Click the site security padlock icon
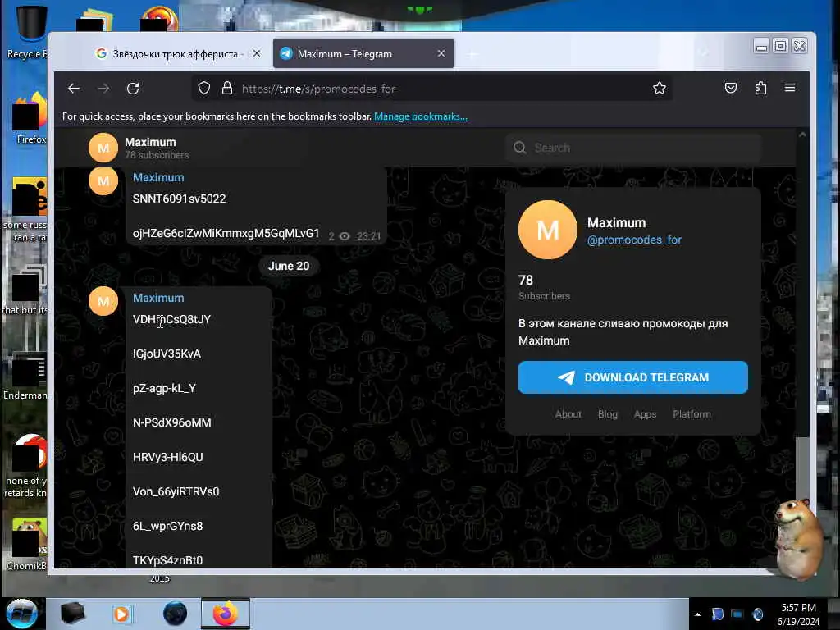This screenshot has height=630, width=840. tap(227, 88)
